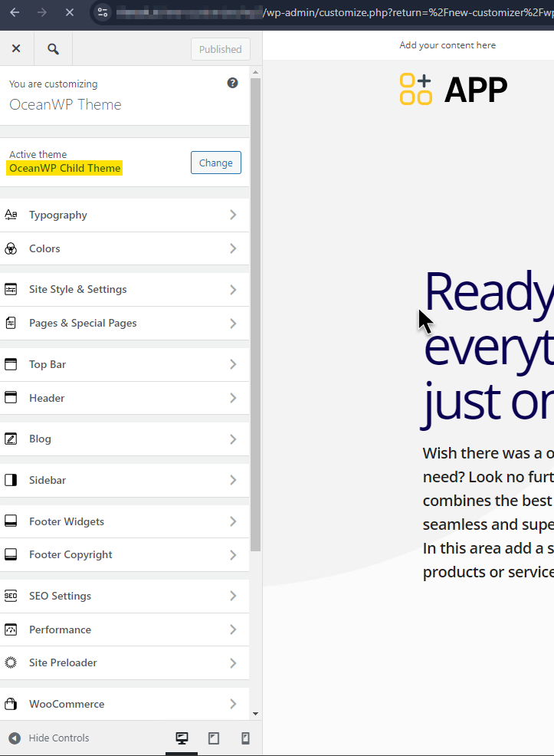The width and height of the screenshot is (554, 756).
Task: Click the SEO Settings section icon
Action: coord(11,596)
